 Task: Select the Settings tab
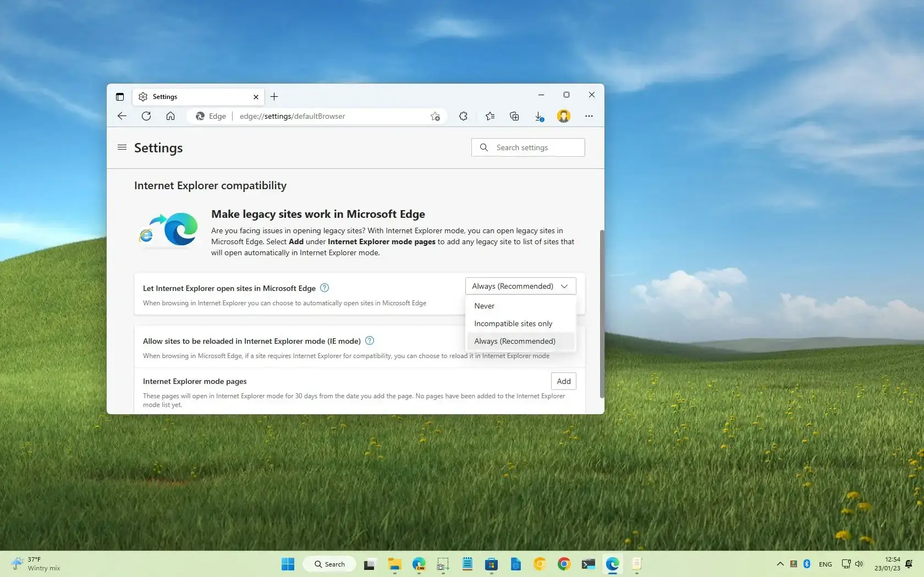pos(199,97)
